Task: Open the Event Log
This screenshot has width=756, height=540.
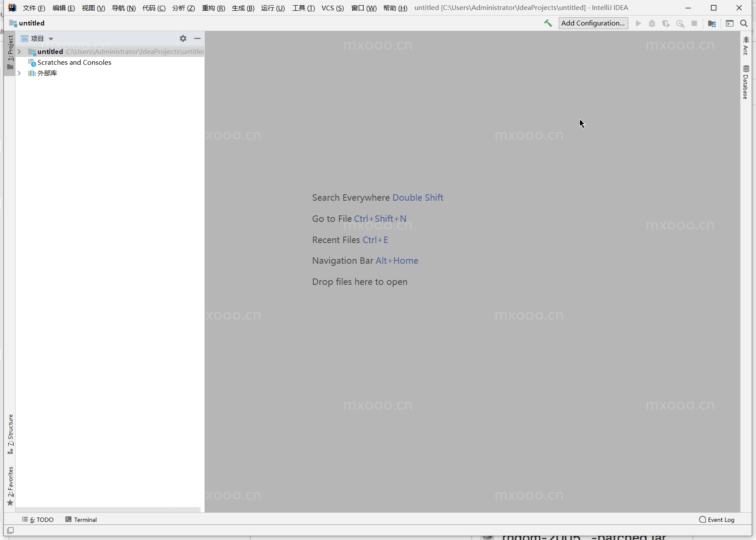Action: pyautogui.click(x=717, y=520)
